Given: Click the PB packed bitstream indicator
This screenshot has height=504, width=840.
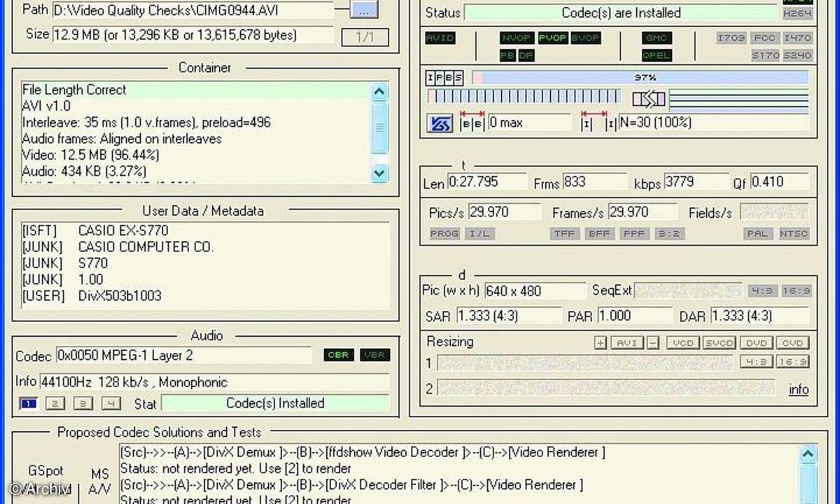Looking at the screenshot, I should [x=508, y=55].
